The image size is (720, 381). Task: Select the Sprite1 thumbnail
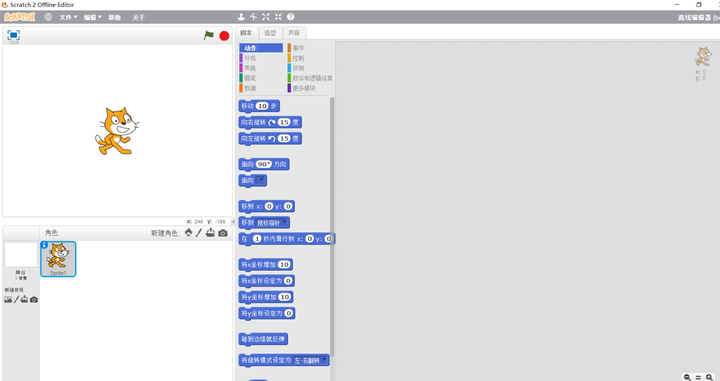58,259
